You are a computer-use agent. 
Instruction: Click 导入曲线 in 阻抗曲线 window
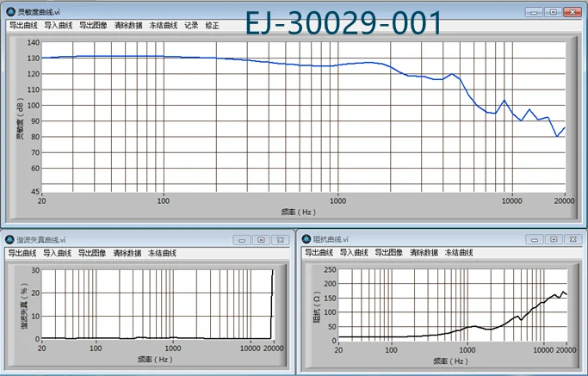pyautogui.click(x=354, y=253)
